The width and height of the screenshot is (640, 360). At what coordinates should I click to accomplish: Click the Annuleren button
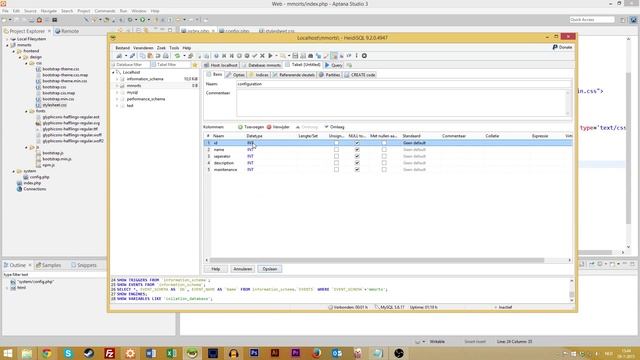click(242, 269)
